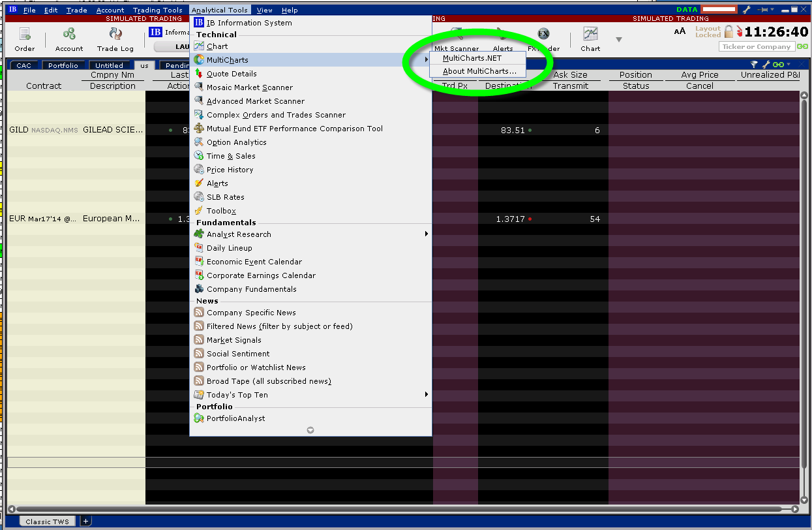
Task: Click the Chart menu item icon
Action: pos(200,46)
